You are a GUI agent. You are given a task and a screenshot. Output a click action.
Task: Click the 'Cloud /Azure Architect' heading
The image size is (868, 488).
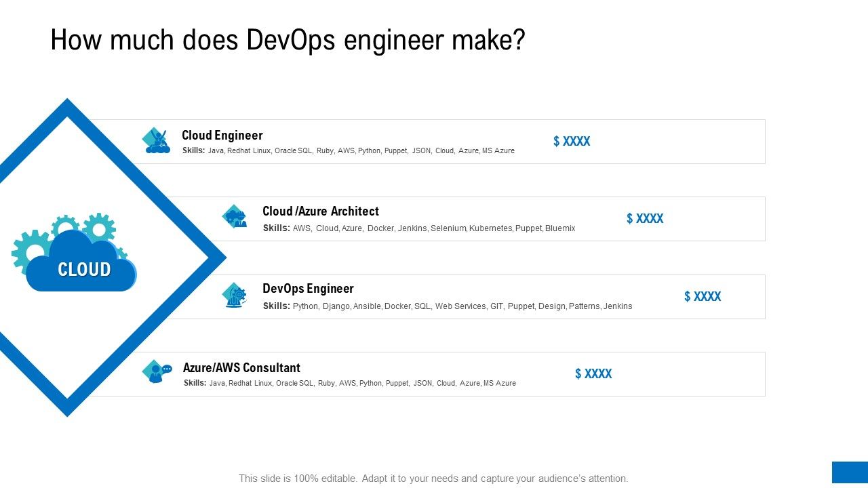[x=321, y=211]
